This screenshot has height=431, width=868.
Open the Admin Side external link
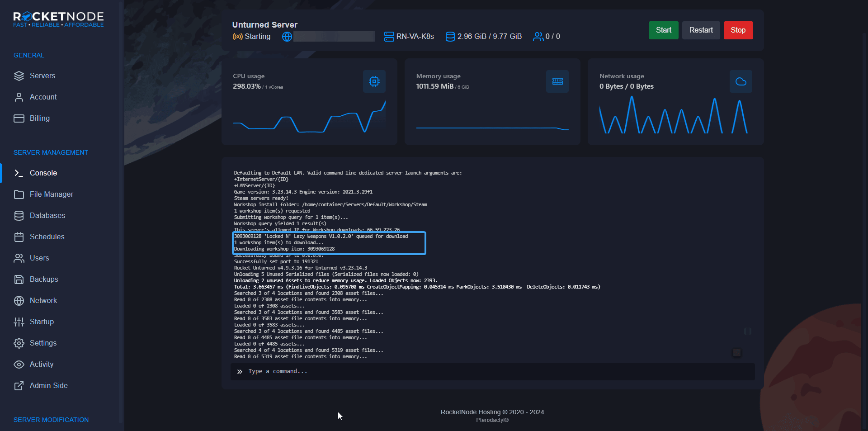(48, 386)
